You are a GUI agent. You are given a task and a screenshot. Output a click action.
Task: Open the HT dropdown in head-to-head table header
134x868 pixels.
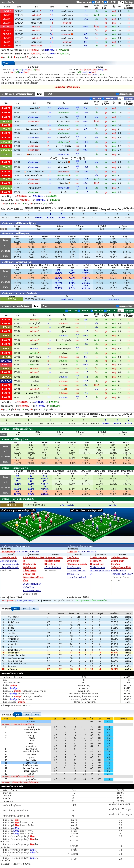coord(120,6)
